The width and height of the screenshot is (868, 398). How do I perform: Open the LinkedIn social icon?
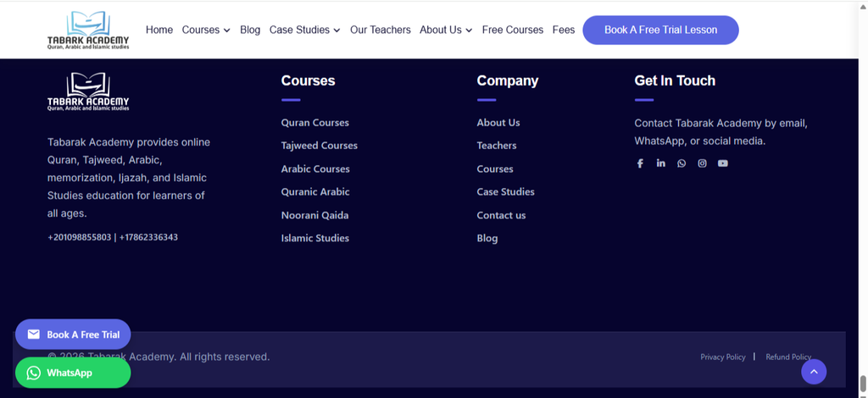point(661,163)
